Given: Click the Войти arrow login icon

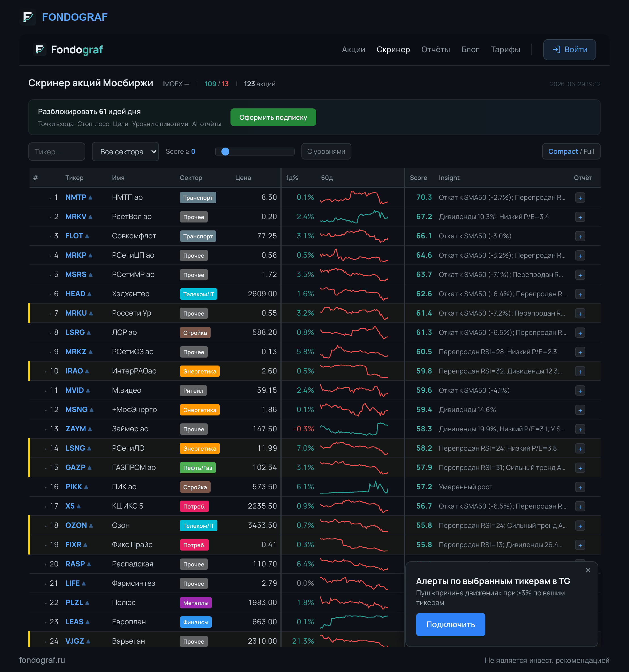Looking at the screenshot, I should (x=556, y=50).
